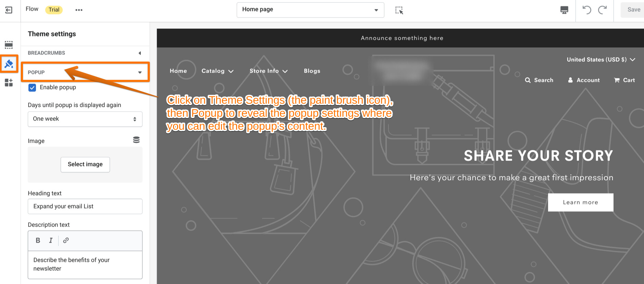Click the Account user icon

point(570,80)
